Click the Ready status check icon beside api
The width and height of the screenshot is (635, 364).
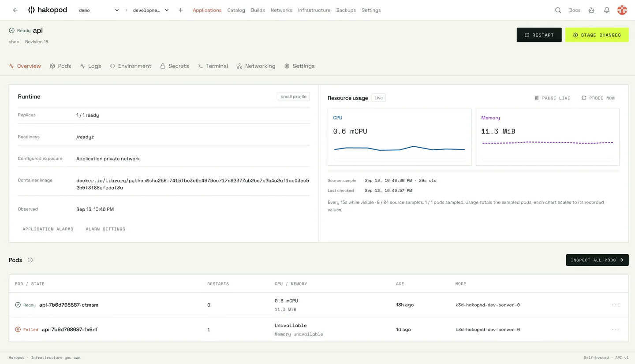(11, 30)
